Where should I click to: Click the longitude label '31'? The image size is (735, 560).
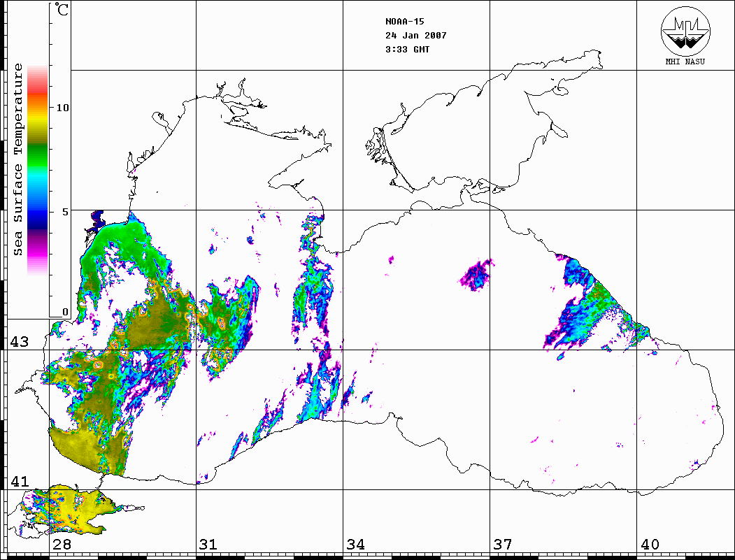point(208,545)
